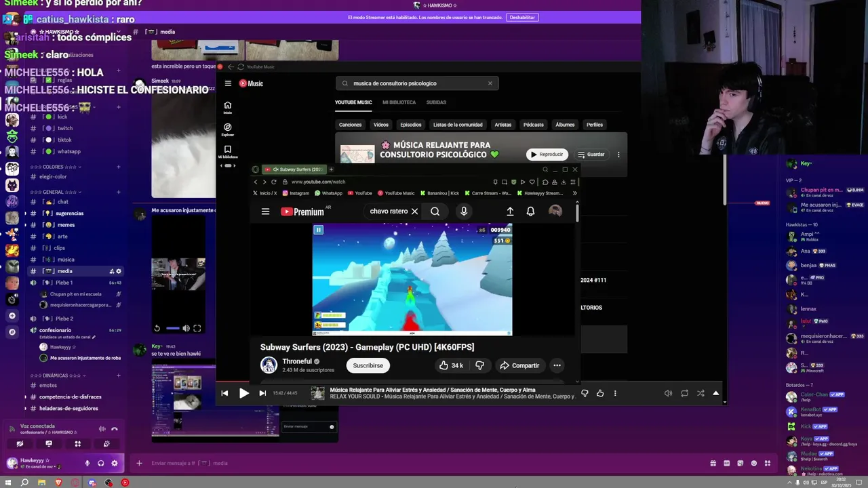
Task: Open Mi biblioteca in YouTube Music sidebar
Action: click(228, 152)
